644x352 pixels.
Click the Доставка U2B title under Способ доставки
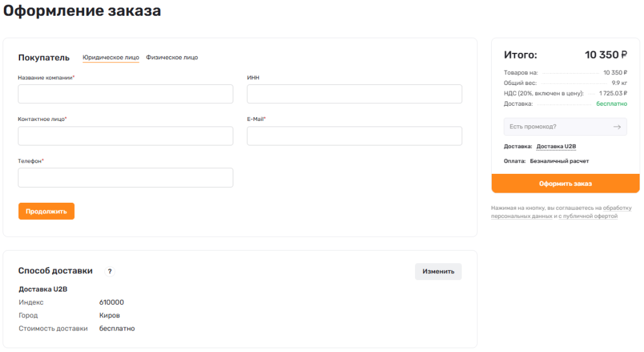click(x=43, y=290)
